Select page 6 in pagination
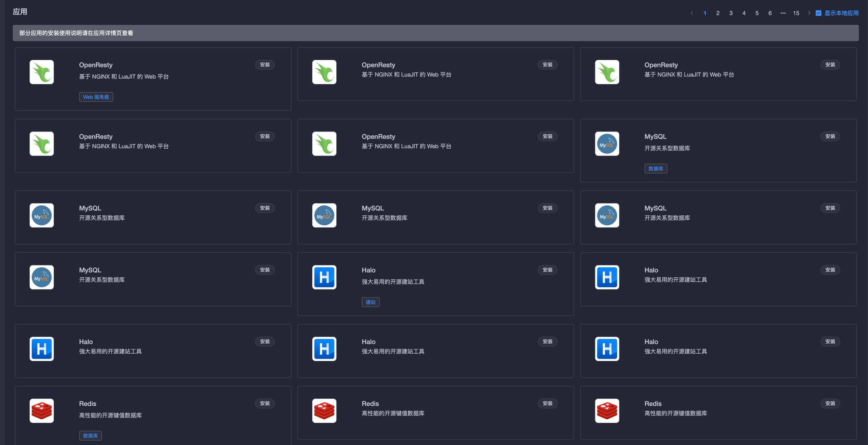This screenshot has width=868, height=445. (x=770, y=13)
